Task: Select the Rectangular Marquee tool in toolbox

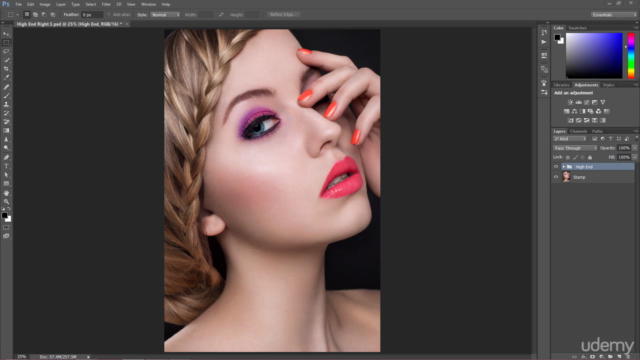Action: coord(6,42)
